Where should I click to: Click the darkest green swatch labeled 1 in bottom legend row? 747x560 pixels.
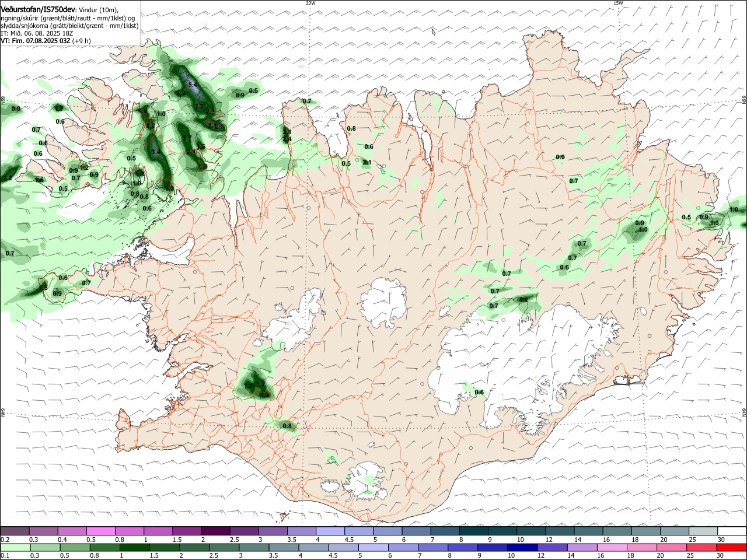[x=135, y=547]
